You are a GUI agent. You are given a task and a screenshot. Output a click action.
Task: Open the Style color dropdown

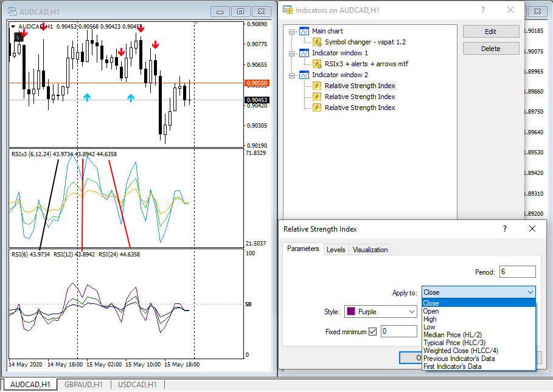[412, 312]
